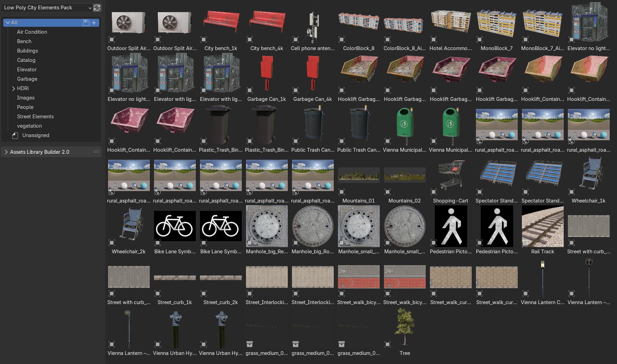Click the object type icon on Garbage Can_4k
The image size is (617, 364).
(295, 90)
